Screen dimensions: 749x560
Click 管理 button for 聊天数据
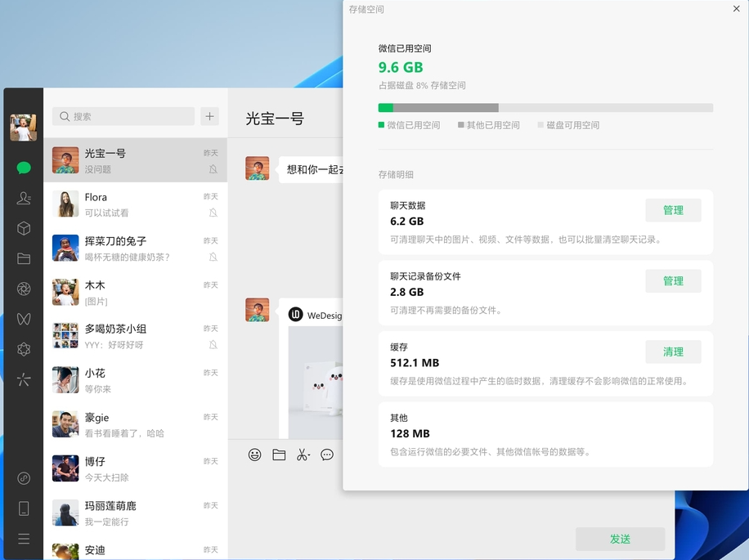[x=673, y=210]
